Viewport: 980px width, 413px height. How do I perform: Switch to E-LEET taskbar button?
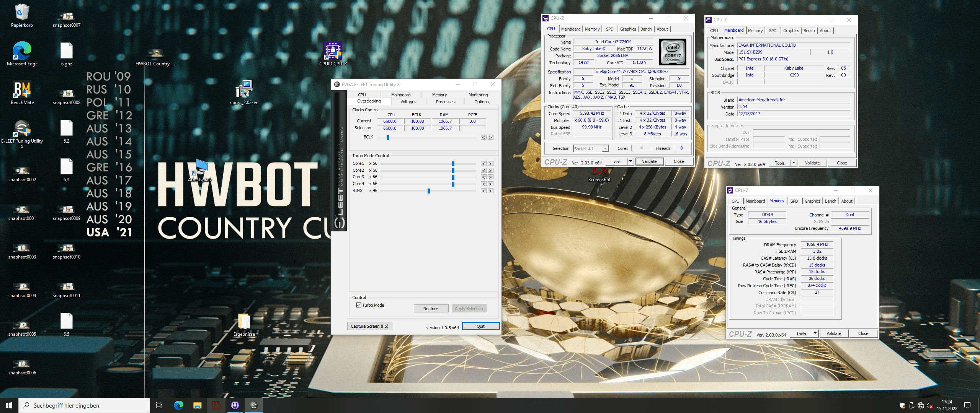[253, 405]
